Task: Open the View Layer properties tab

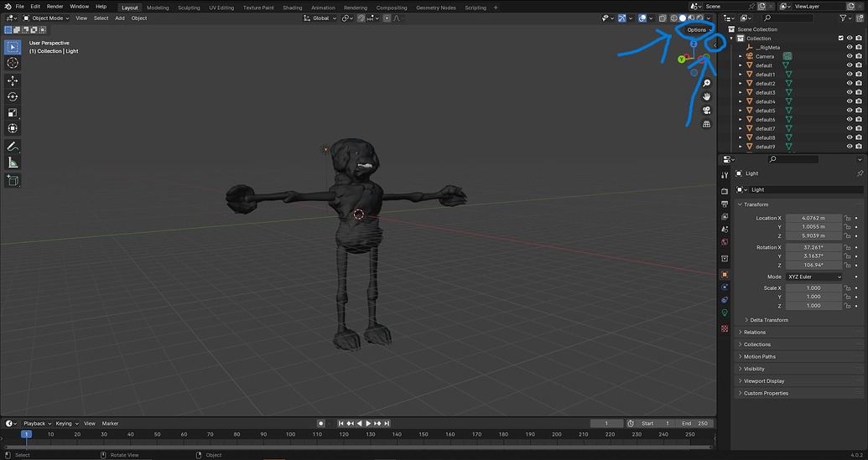Action: pos(725,217)
